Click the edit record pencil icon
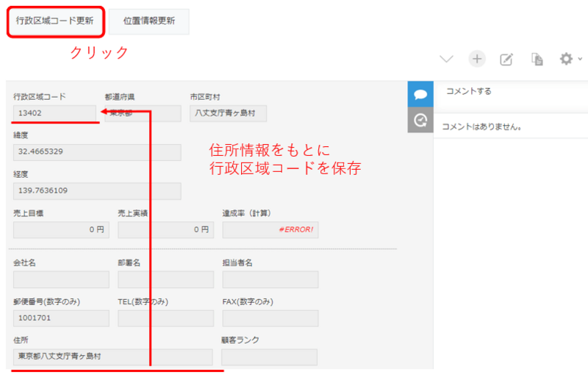The height and width of the screenshot is (380, 588). pos(506,60)
